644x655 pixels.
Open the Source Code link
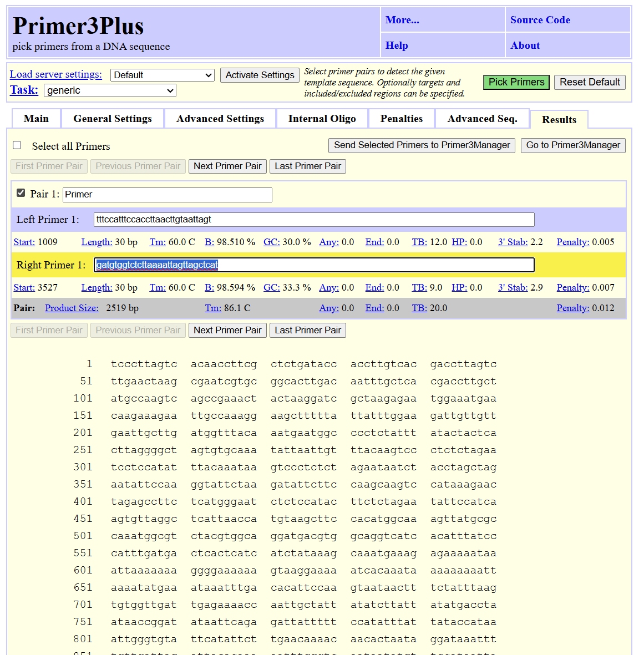click(x=540, y=20)
